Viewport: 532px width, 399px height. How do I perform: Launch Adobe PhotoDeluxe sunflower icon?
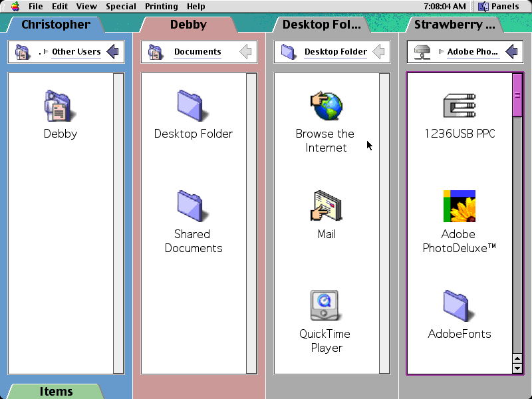pyautogui.click(x=460, y=206)
